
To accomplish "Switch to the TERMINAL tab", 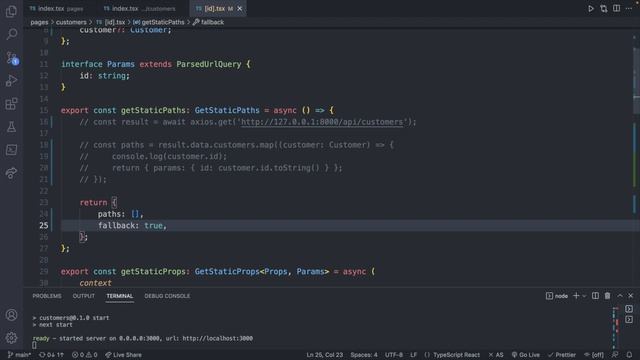I will 120,296.
